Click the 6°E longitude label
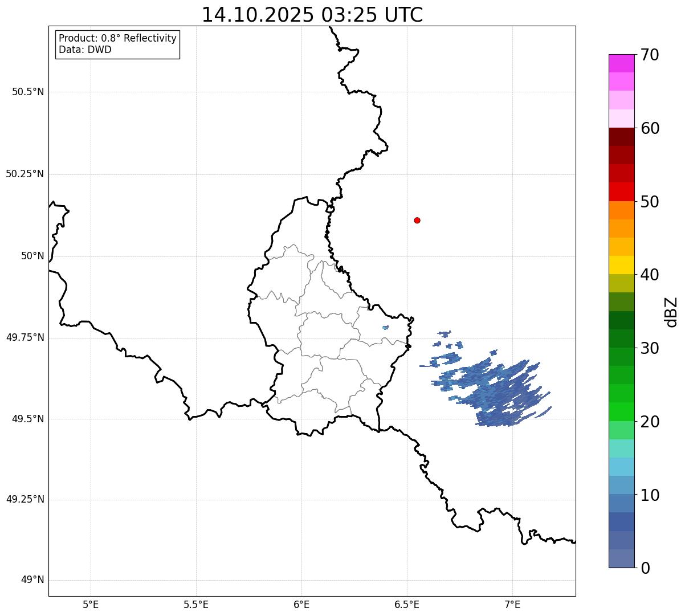 [x=301, y=605]
